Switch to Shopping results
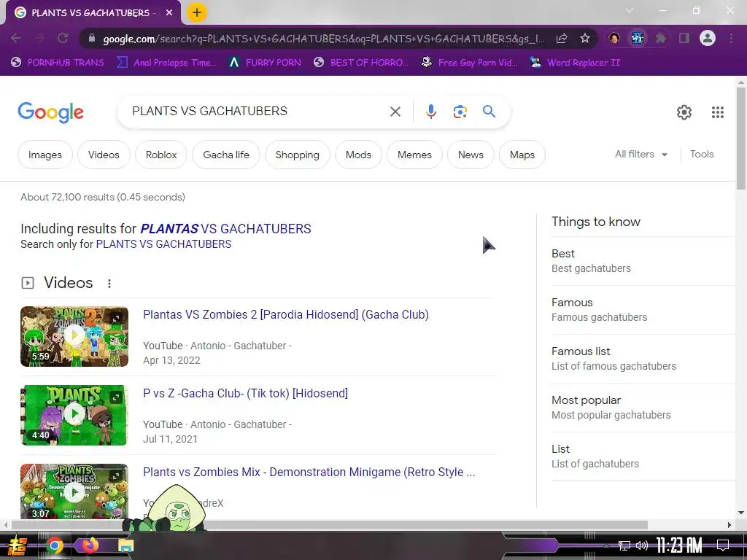 coord(298,155)
